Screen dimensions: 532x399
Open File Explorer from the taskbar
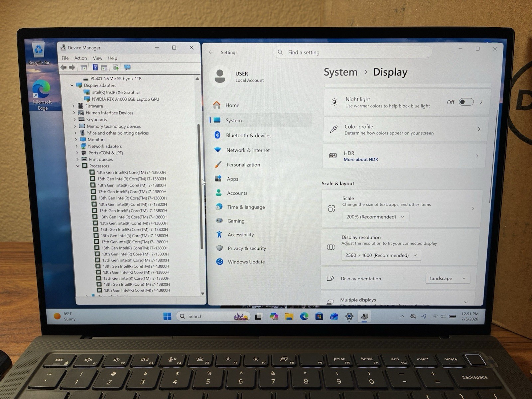click(x=289, y=317)
